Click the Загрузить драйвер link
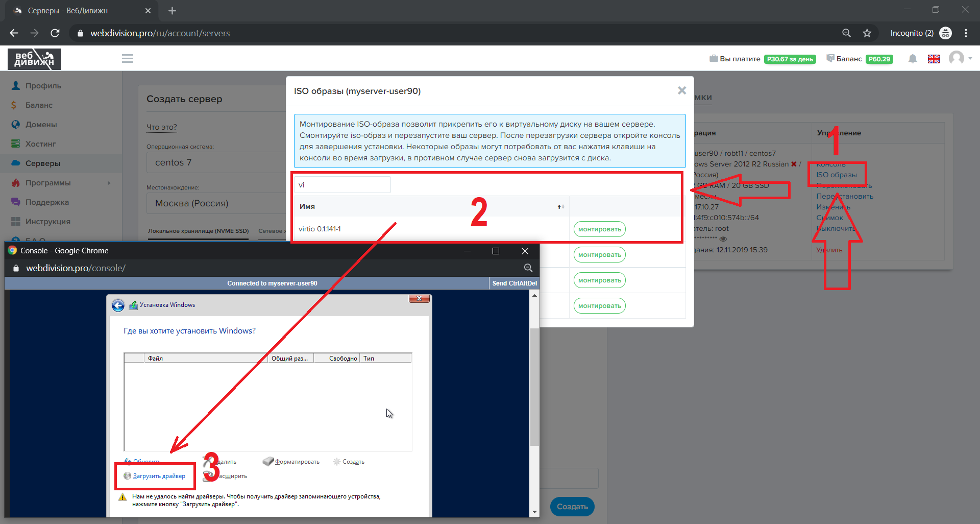The image size is (980, 524). pyautogui.click(x=159, y=476)
